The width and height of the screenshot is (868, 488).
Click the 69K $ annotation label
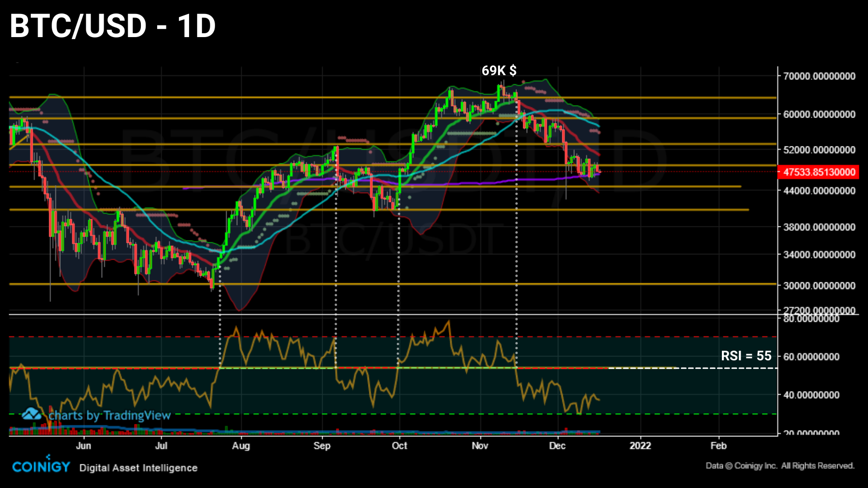(x=499, y=71)
